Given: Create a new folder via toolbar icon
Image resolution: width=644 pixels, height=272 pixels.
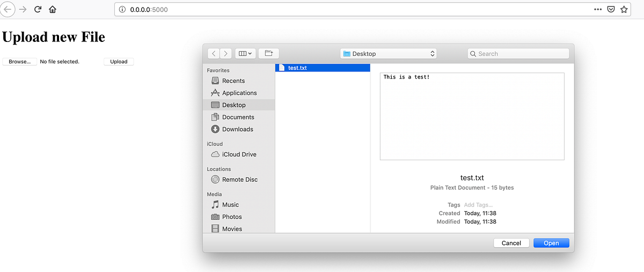Looking at the screenshot, I should 269,53.
